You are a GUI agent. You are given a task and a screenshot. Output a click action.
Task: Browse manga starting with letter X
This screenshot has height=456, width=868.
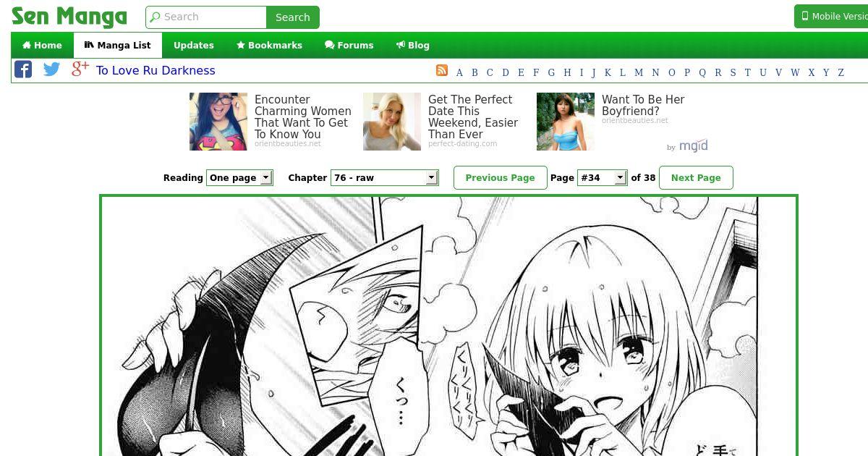812,72
